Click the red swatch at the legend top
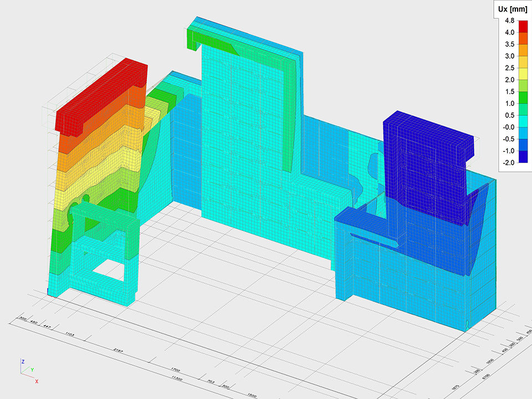This screenshot has width=532, height=399. [x=523, y=27]
